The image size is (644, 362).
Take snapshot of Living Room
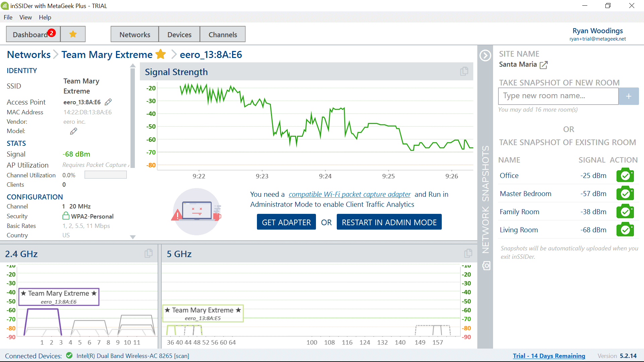[x=625, y=230]
